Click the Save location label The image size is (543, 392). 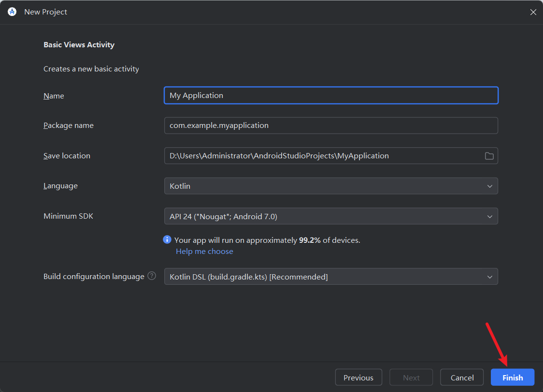pyautogui.click(x=67, y=156)
